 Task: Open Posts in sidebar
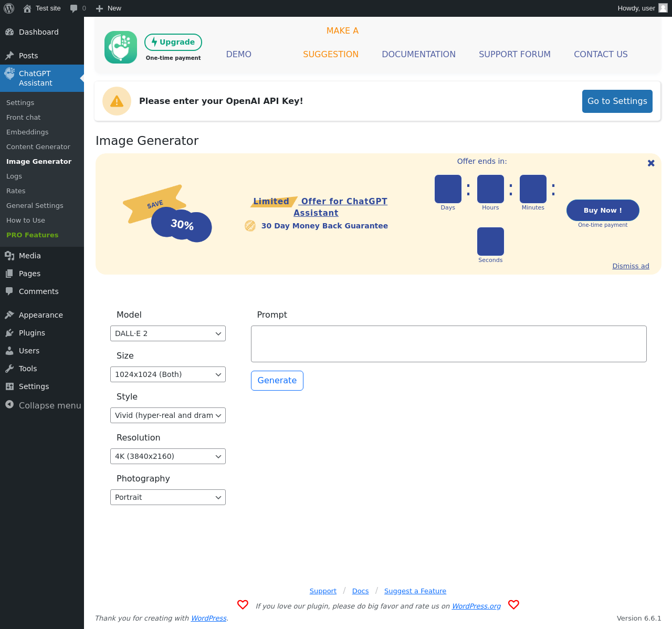(x=42, y=56)
